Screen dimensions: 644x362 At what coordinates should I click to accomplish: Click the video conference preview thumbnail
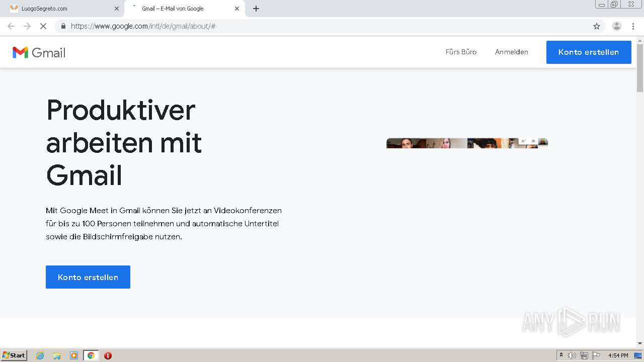point(467,143)
